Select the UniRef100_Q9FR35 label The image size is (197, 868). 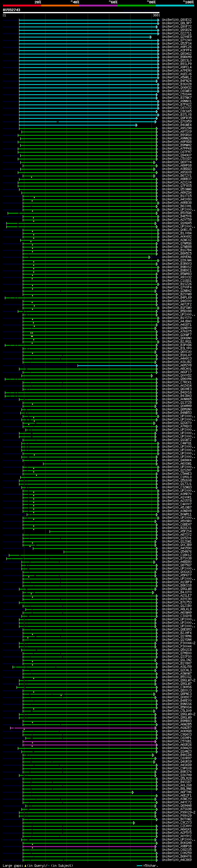[x=177, y=118]
